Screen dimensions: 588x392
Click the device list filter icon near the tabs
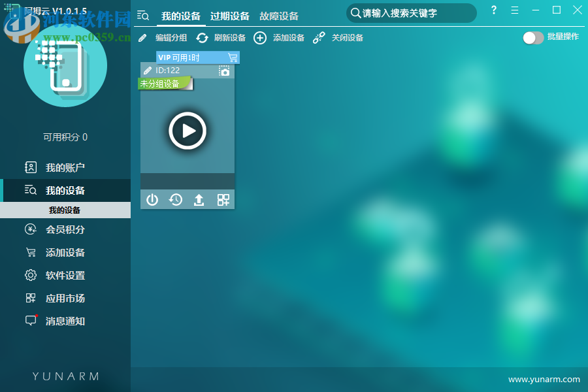point(142,16)
